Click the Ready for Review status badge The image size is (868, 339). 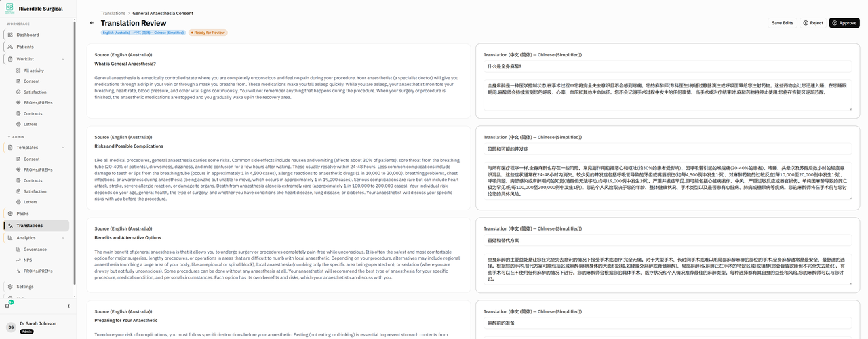[208, 33]
